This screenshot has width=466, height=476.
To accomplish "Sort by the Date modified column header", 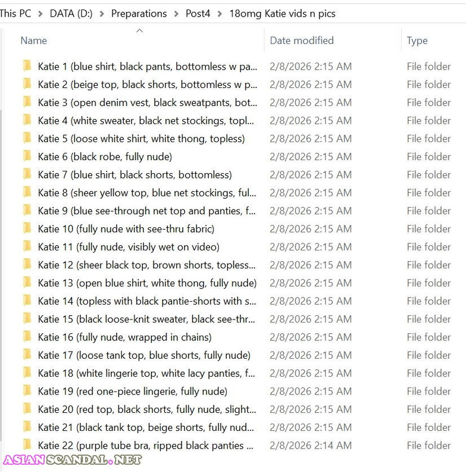I will [x=302, y=40].
